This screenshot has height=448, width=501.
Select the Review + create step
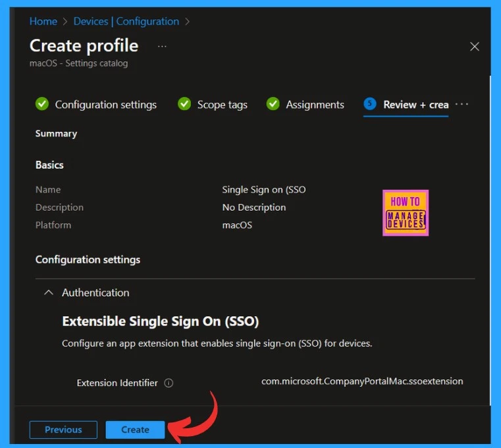pos(415,105)
